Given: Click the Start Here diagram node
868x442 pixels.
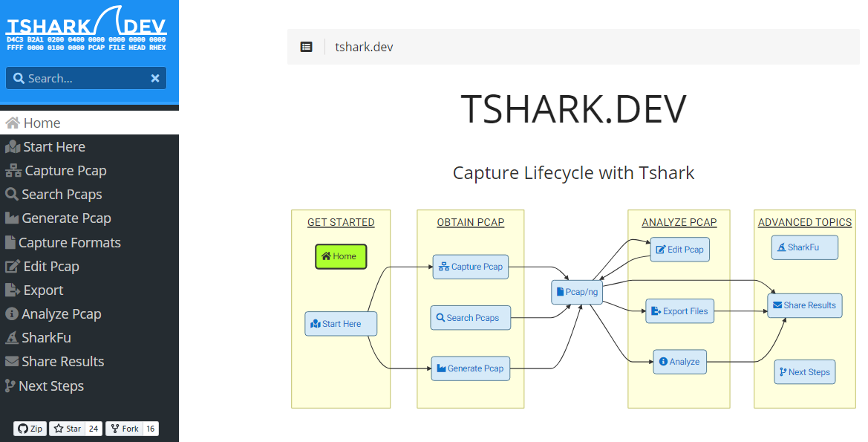Looking at the screenshot, I should click(341, 324).
